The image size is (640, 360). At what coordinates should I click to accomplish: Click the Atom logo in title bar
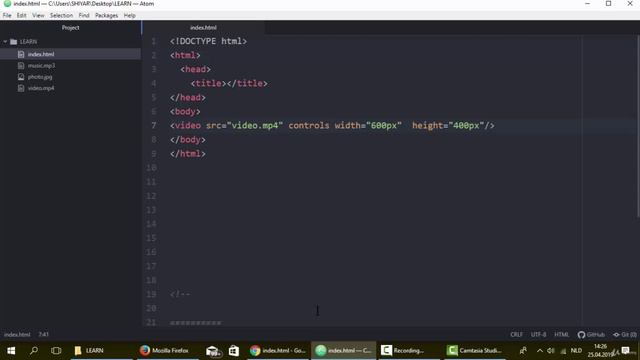pos(7,4)
